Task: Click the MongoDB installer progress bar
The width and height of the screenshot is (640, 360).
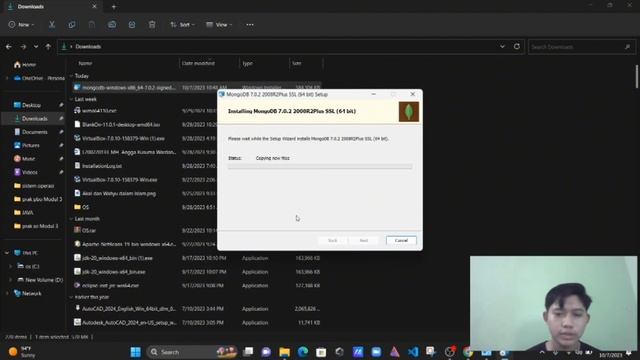Action: coord(320,167)
